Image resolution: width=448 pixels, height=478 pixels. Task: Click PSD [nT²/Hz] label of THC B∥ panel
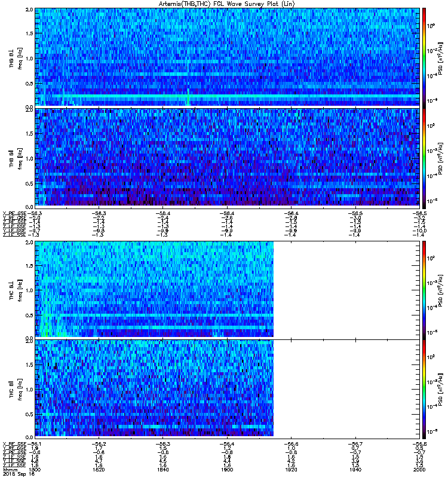(x=440, y=390)
